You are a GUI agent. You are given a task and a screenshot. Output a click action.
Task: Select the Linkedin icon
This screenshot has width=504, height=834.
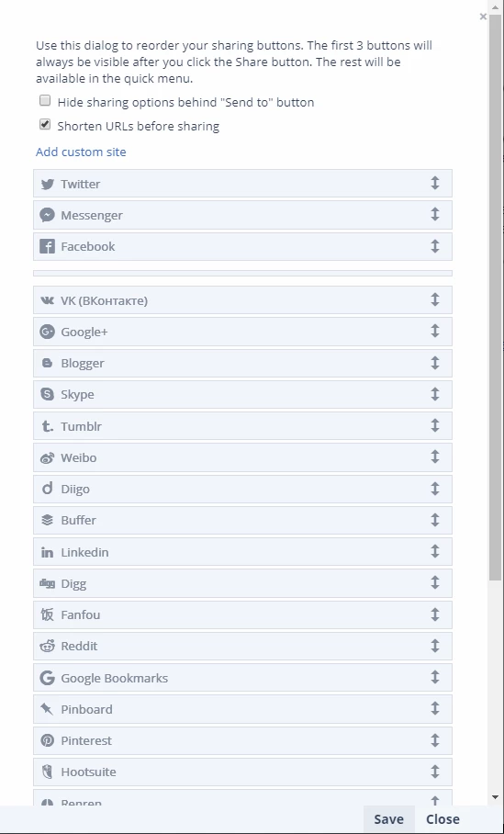tap(48, 553)
